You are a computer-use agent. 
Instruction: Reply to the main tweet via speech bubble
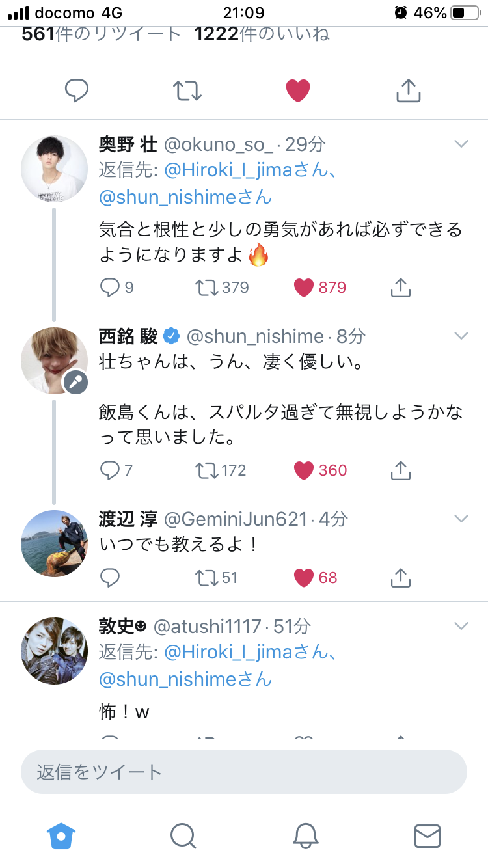pyautogui.click(x=77, y=90)
